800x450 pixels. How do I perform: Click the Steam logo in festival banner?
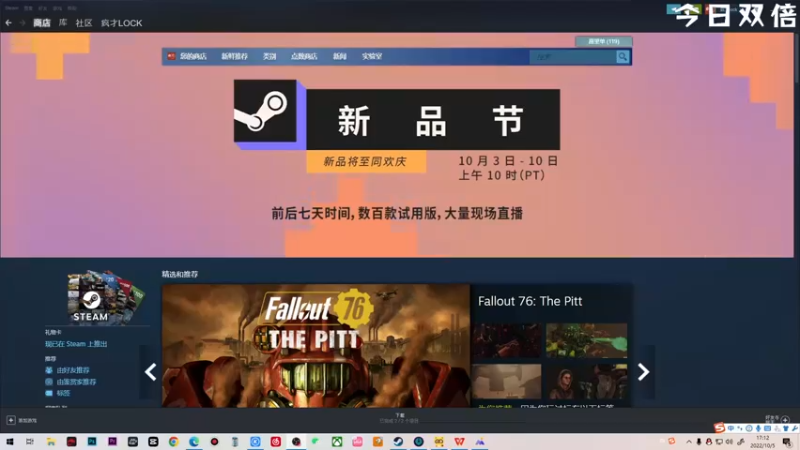tap(265, 111)
